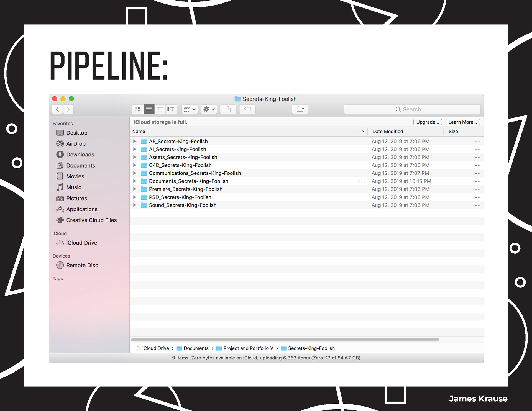
Task: Switch to column view in toolbar
Action: coord(160,109)
